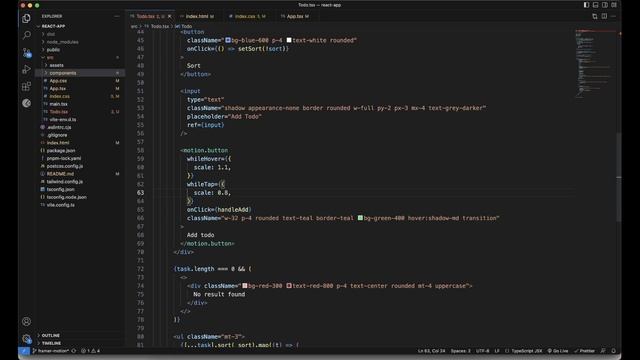The height and width of the screenshot is (360, 640).
Task: Open Explorer more actions ellipsis
Action: pos(117,16)
